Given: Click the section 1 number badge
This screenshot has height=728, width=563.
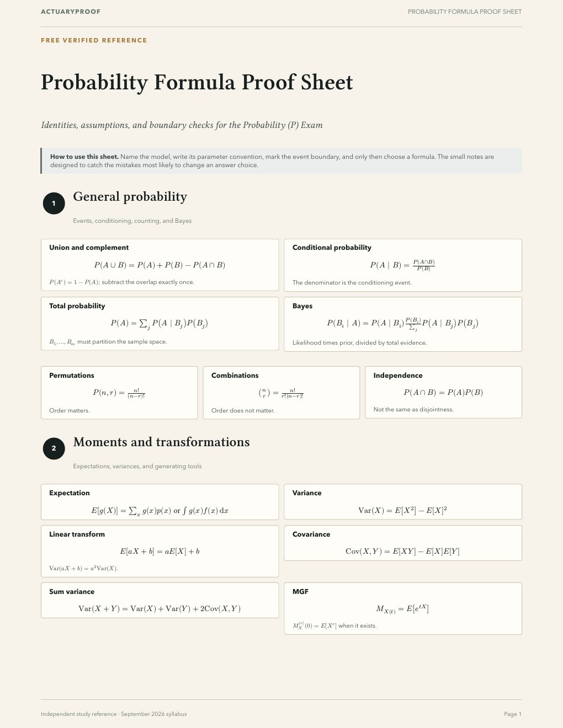Looking at the screenshot, I should pyautogui.click(x=54, y=204).
